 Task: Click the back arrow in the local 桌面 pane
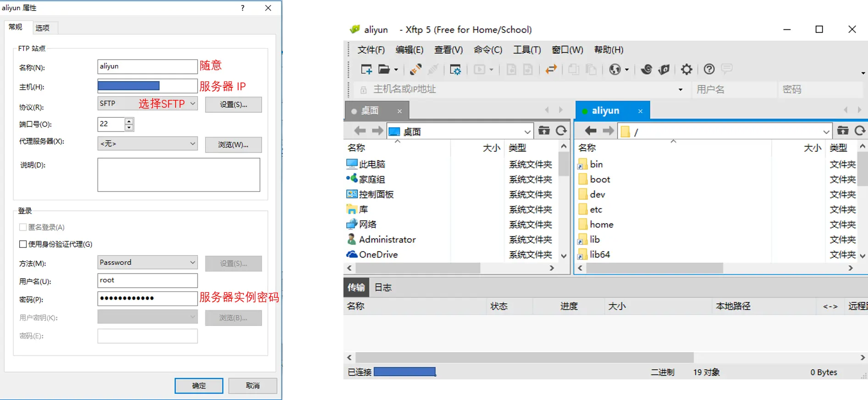click(360, 131)
